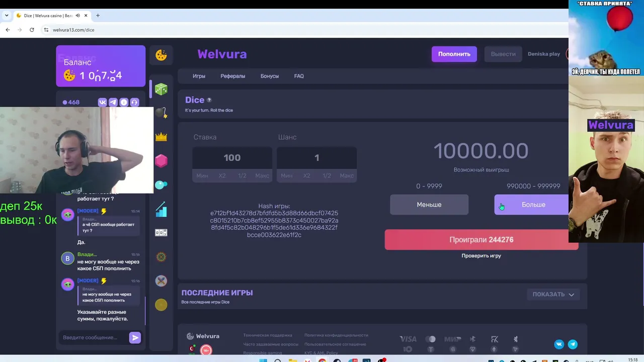This screenshot has width=644, height=362.
Task: Open the Telegram link in the chat header
Action: pyautogui.click(x=113, y=102)
